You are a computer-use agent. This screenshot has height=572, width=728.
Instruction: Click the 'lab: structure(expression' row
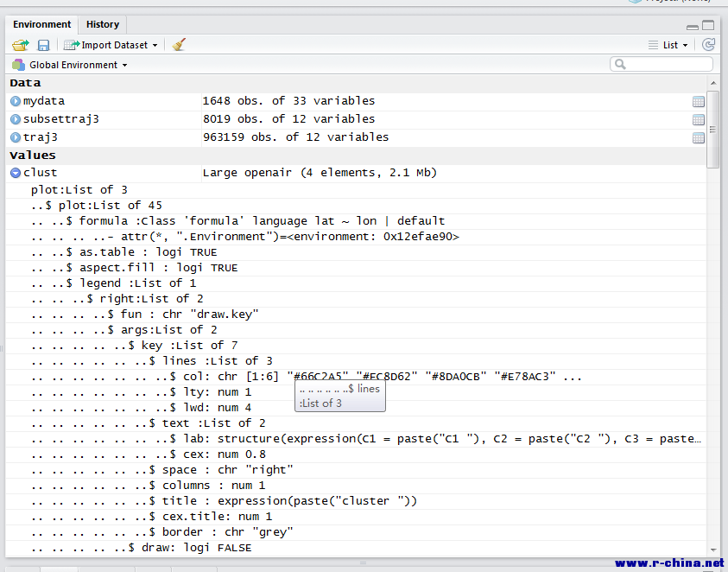356,439
